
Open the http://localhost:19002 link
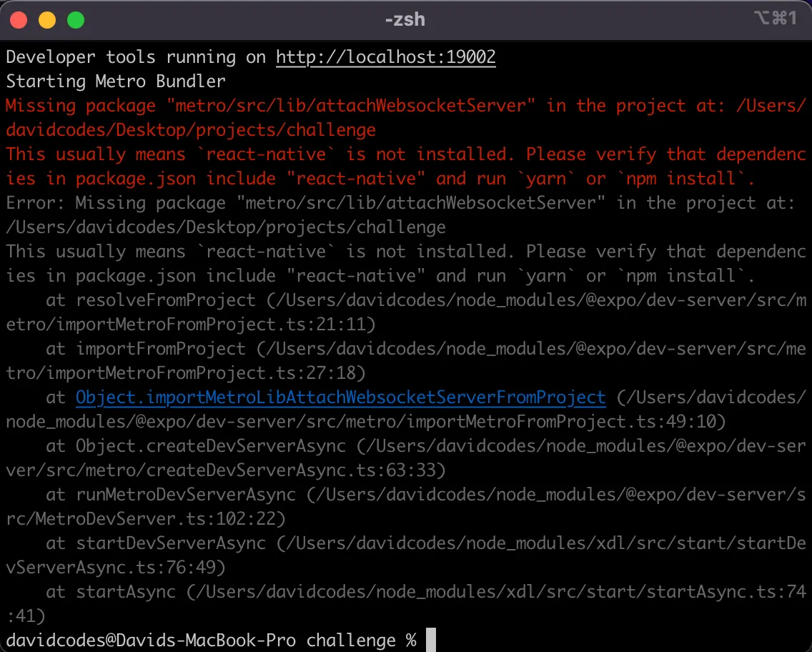tap(385, 57)
